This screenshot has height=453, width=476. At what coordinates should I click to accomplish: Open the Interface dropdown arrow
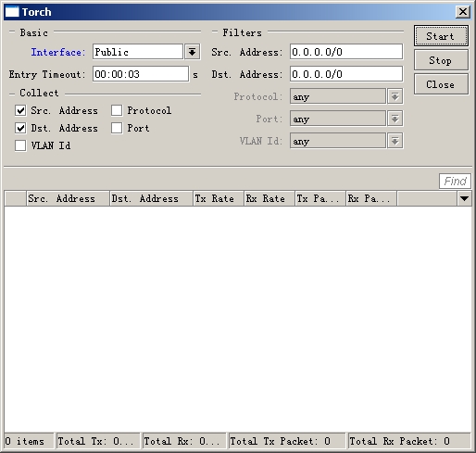[193, 52]
